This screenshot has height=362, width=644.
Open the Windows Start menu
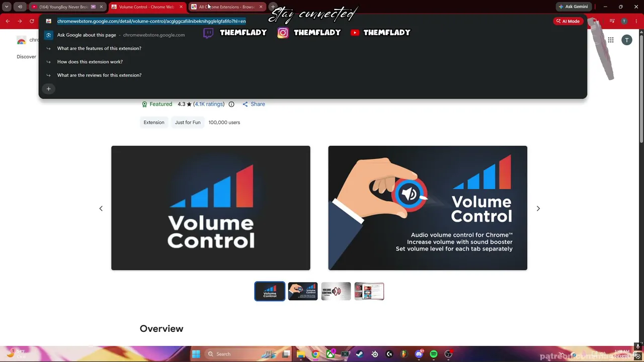pos(196,354)
